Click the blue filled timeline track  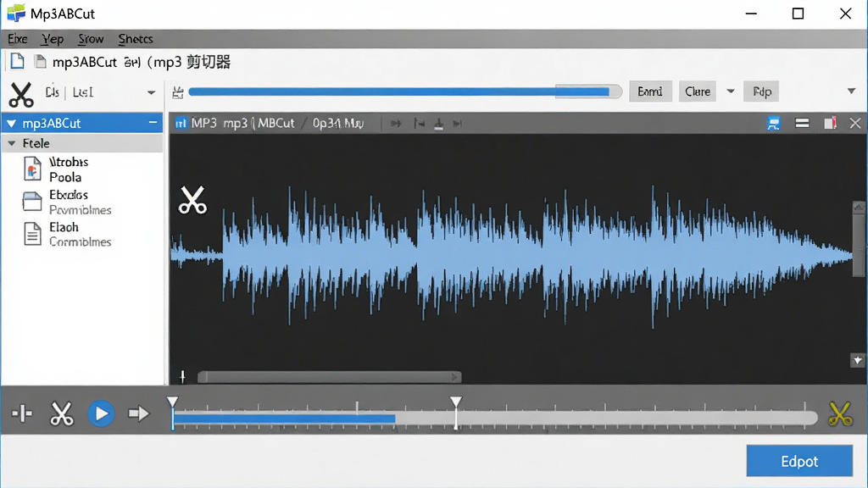click(x=284, y=419)
